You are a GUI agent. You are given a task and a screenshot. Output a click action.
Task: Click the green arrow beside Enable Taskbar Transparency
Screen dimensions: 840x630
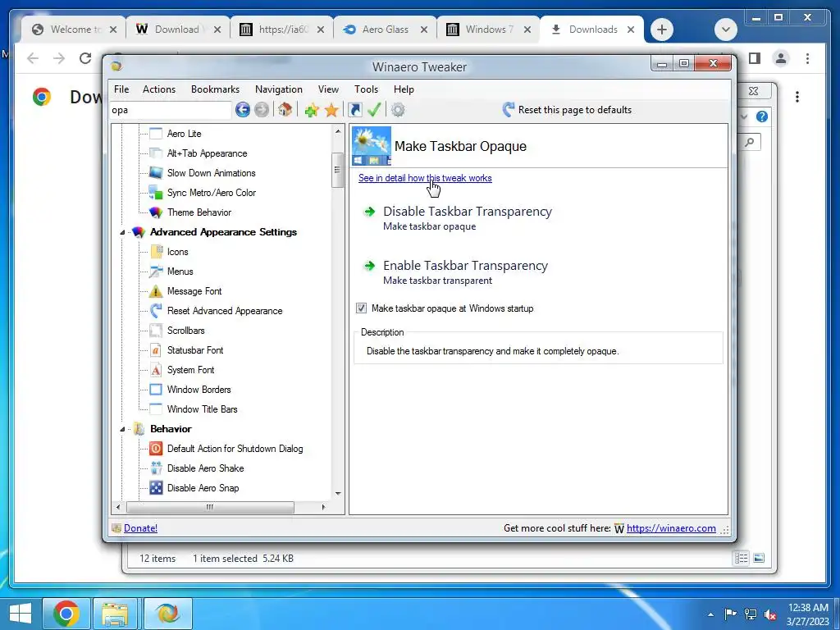(370, 266)
